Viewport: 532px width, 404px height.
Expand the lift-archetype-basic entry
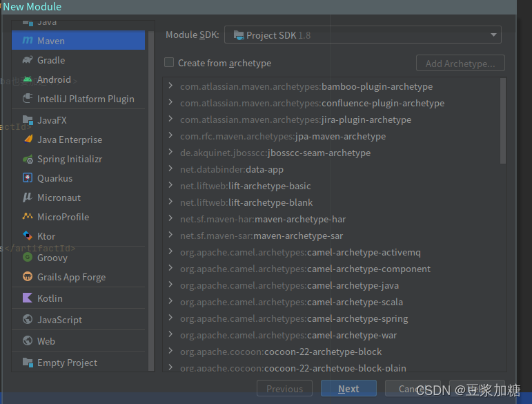pos(170,185)
